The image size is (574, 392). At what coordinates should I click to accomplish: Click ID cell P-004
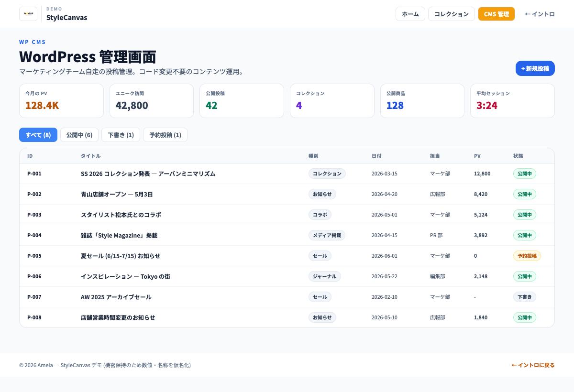pyautogui.click(x=34, y=235)
